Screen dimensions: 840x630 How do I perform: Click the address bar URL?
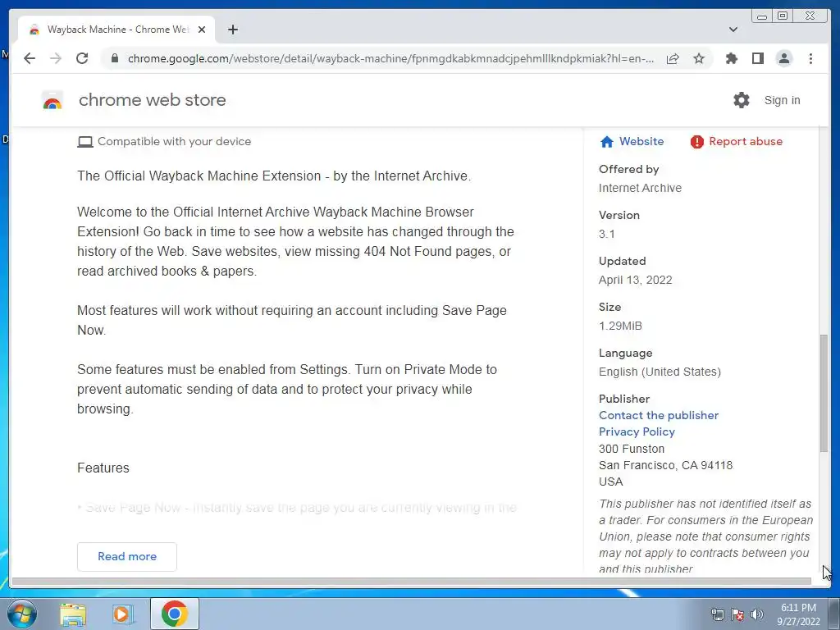(x=391, y=58)
